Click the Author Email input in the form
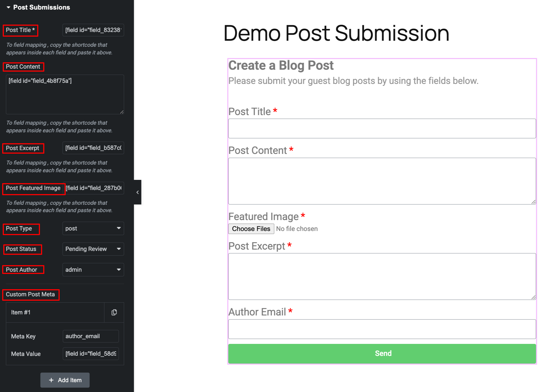Image resolution: width=543 pixels, height=392 pixels. pos(382,329)
